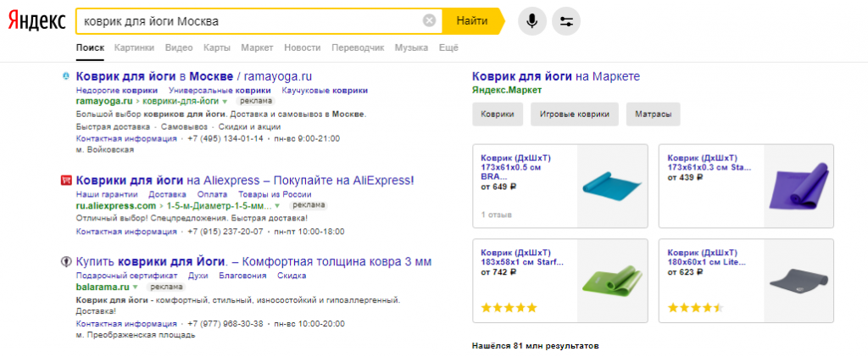Switch to the Картинки tab
868x357 pixels.
[x=134, y=48]
